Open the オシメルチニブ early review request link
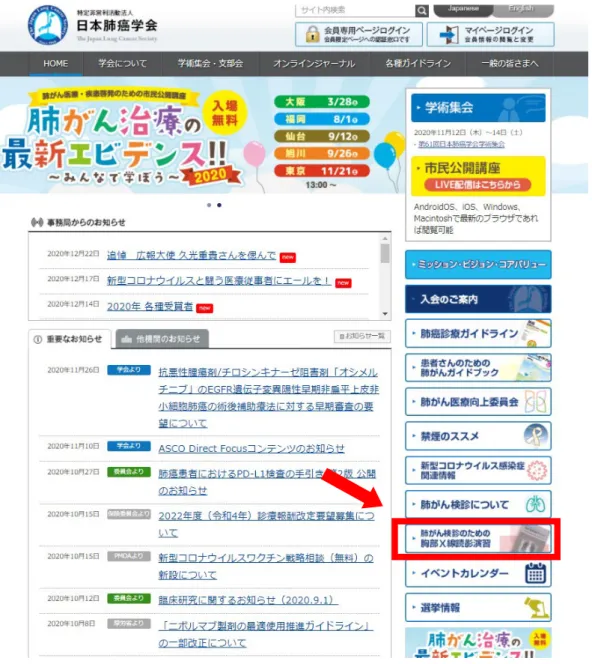Screen dimensions: 592x664 (268, 398)
